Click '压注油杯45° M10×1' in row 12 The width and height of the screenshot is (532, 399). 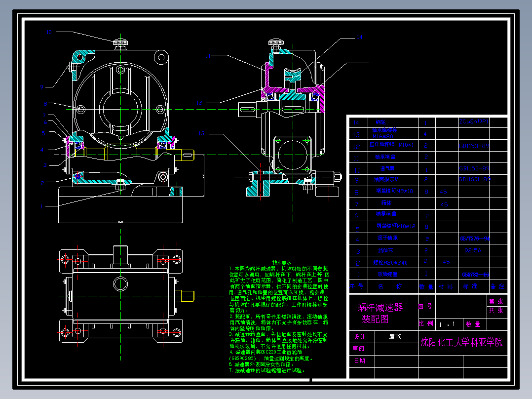[391, 144]
